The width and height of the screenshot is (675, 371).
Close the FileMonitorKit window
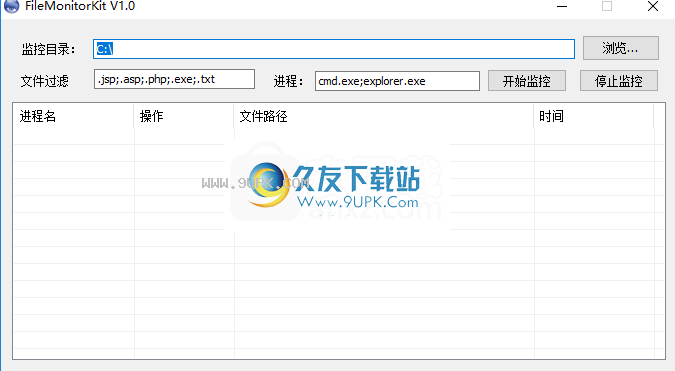[x=653, y=6]
